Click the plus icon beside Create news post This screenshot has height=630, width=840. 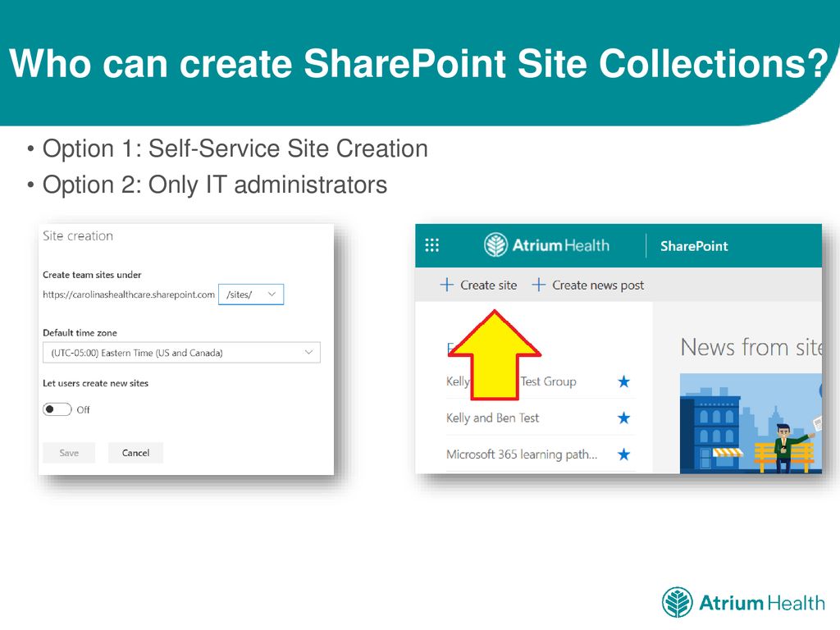tap(538, 285)
